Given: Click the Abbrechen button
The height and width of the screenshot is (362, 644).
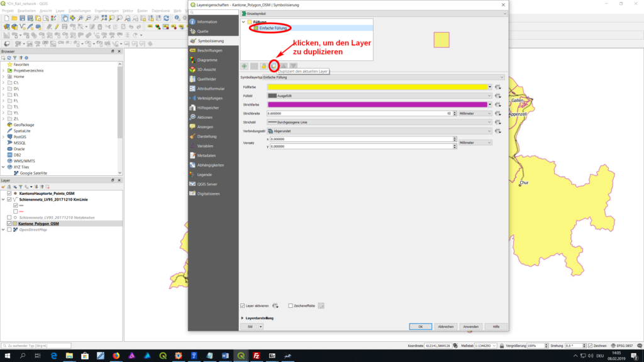Looking at the screenshot, I should click(446, 327).
